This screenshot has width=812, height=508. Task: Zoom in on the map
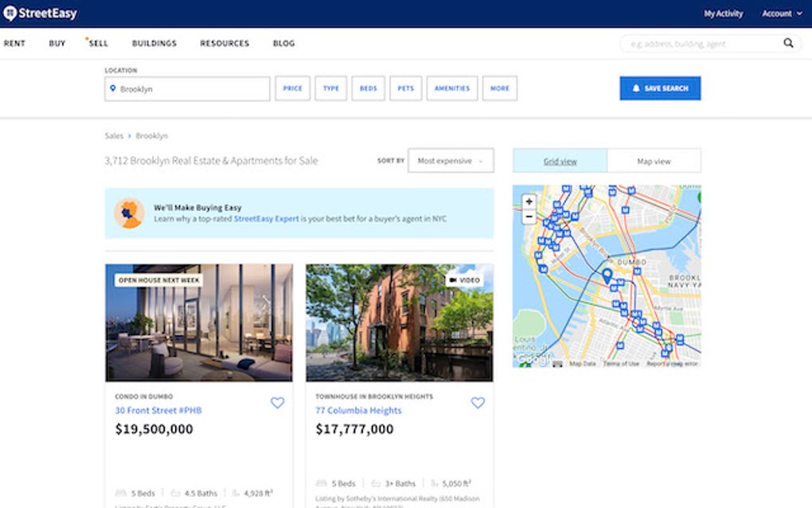(529, 202)
